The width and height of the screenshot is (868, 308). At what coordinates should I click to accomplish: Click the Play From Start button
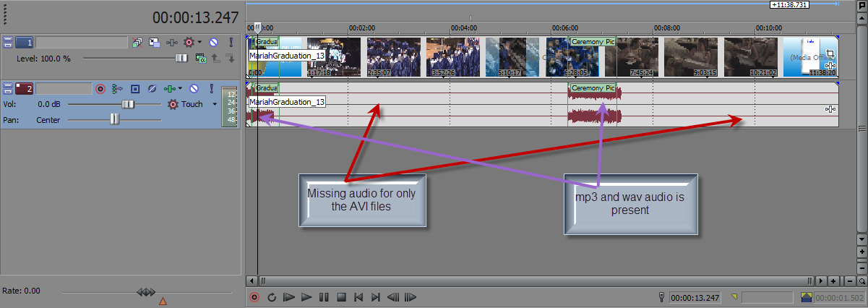289,297
